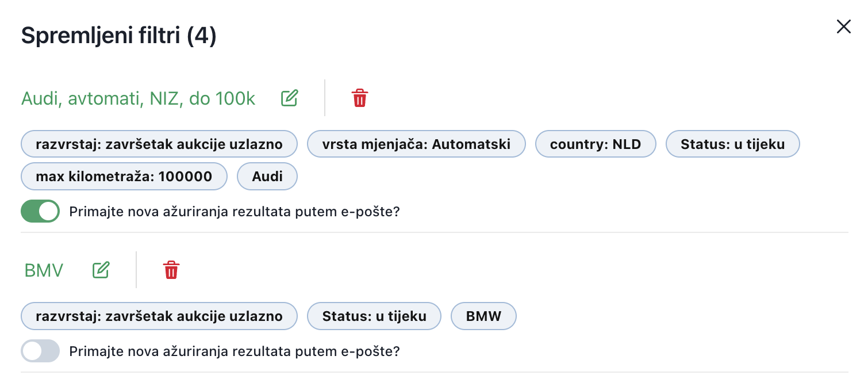Click the sort tag in the BMV filter

click(x=159, y=316)
